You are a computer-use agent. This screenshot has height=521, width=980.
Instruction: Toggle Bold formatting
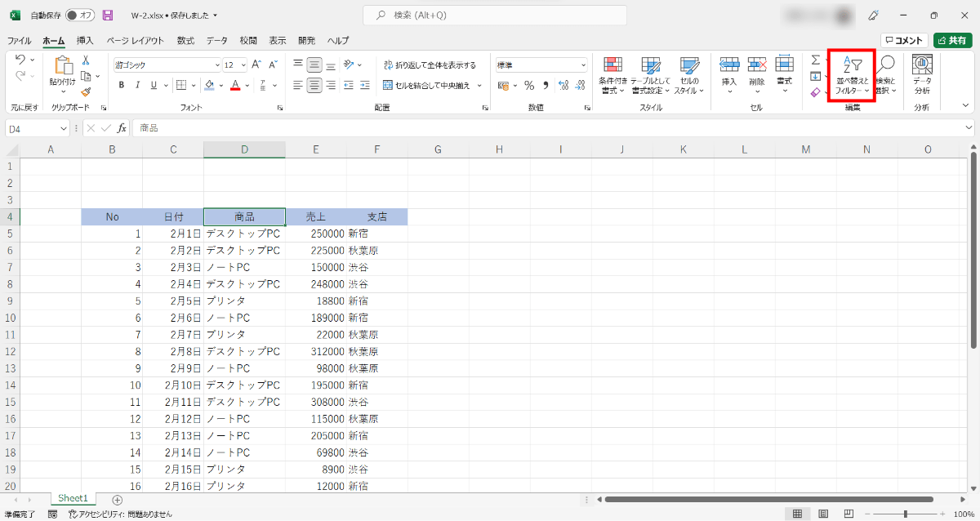point(122,85)
